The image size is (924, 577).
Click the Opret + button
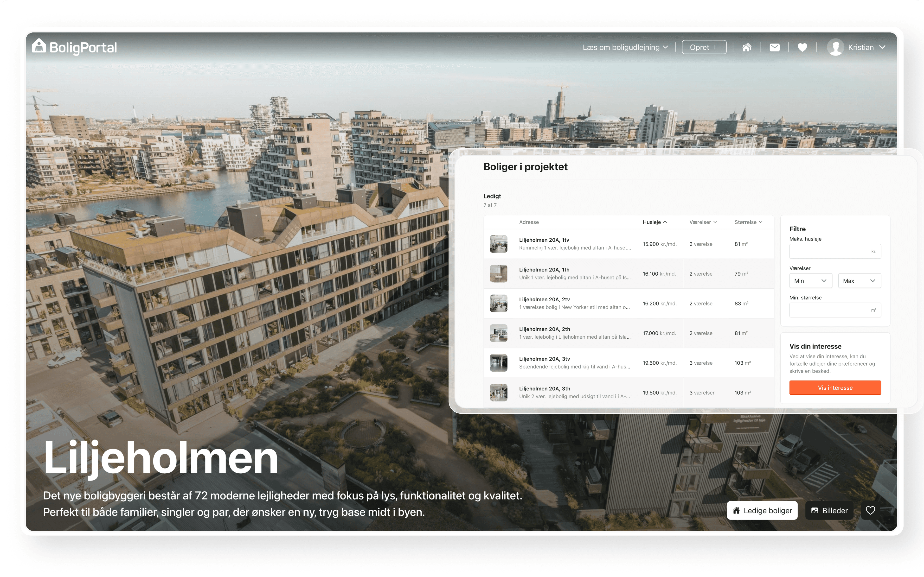[704, 47]
